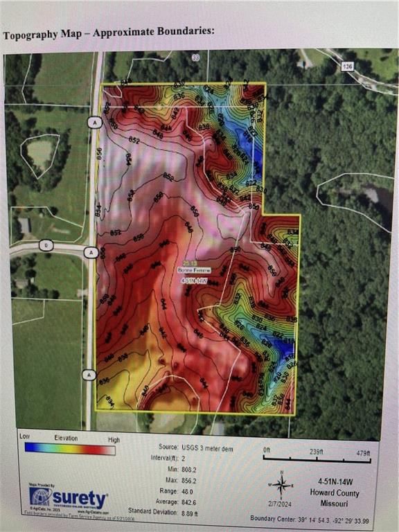Click the distance scale bar

click(x=317, y=459)
